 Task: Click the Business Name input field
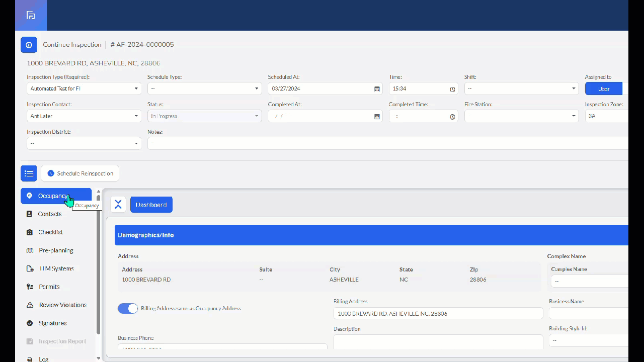pyautogui.click(x=589, y=313)
